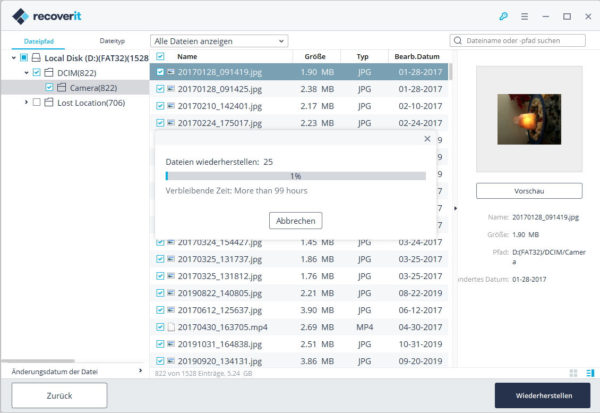Select the Lost Location(706) tree item
Image resolution: width=600 pixels, height=413 pixels.
tap(91, 103)
